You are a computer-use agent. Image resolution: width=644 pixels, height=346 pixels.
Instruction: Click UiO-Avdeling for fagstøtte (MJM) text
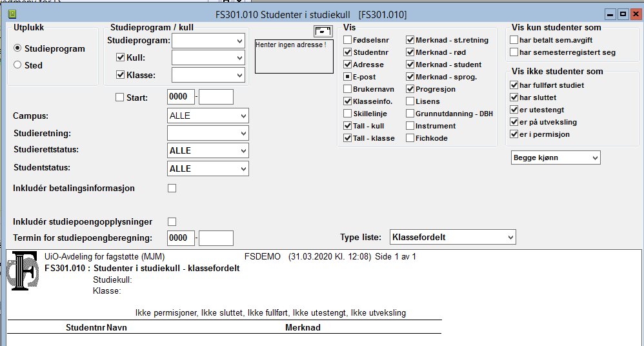tap(105, 257)
